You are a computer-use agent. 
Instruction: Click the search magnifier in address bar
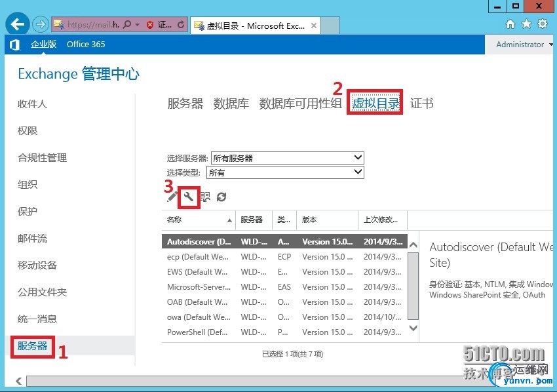coord(127,24)
